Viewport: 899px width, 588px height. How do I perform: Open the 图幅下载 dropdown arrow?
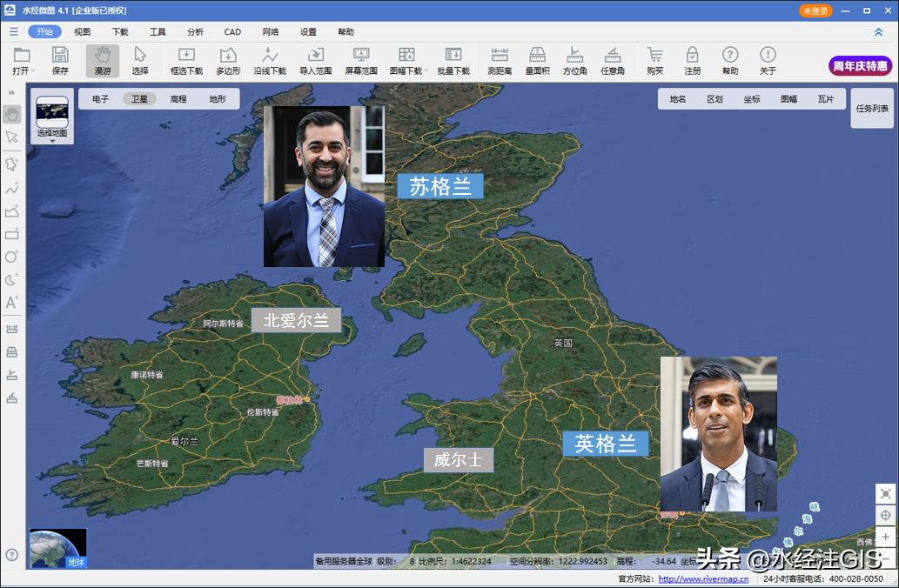426,71
